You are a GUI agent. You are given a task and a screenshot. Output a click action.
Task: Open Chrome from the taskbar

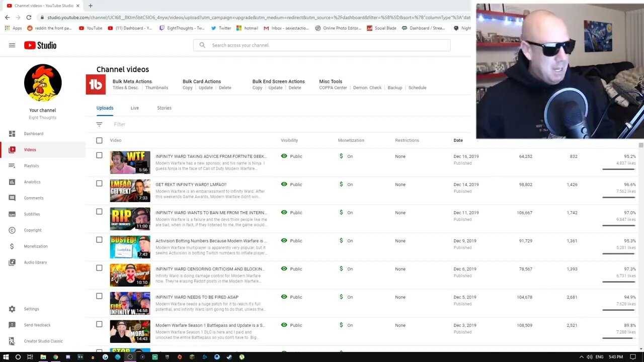56,357
